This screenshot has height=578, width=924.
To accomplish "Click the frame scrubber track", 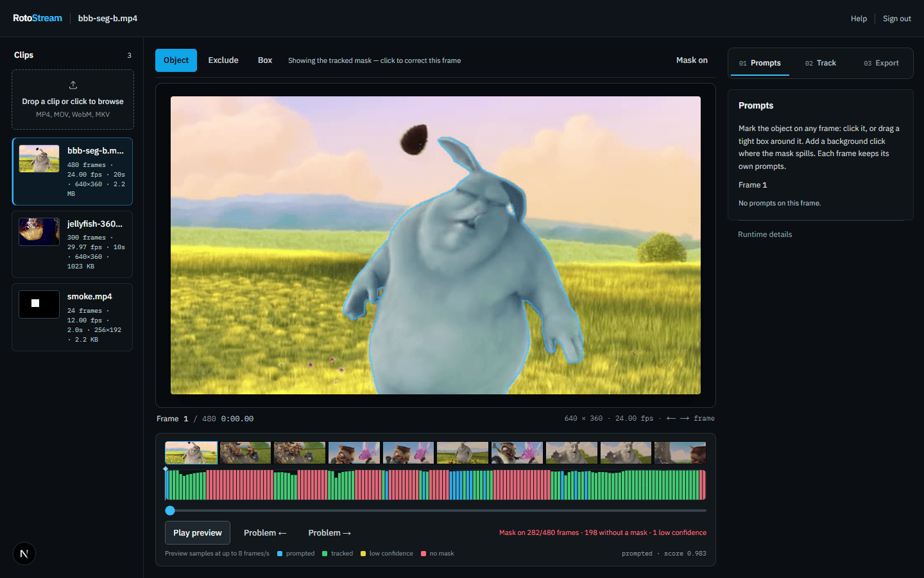I will (x=436, y=511).
